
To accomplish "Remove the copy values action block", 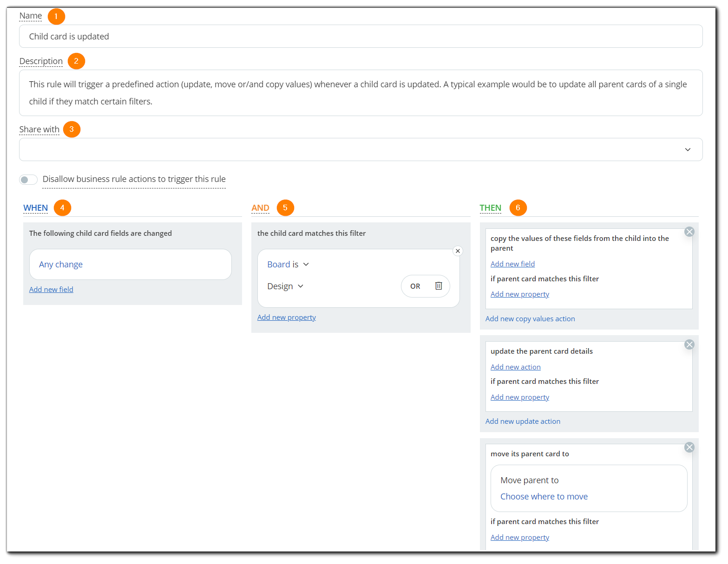I will (x=689, y=232).
